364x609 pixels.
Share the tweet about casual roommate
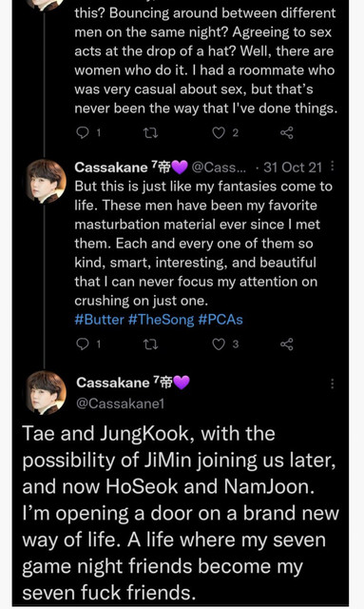[x=287, y=133]
